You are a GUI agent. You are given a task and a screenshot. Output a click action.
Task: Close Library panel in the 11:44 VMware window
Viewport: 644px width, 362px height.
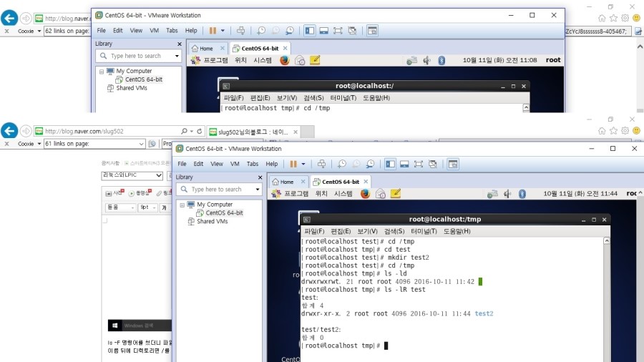260,177
